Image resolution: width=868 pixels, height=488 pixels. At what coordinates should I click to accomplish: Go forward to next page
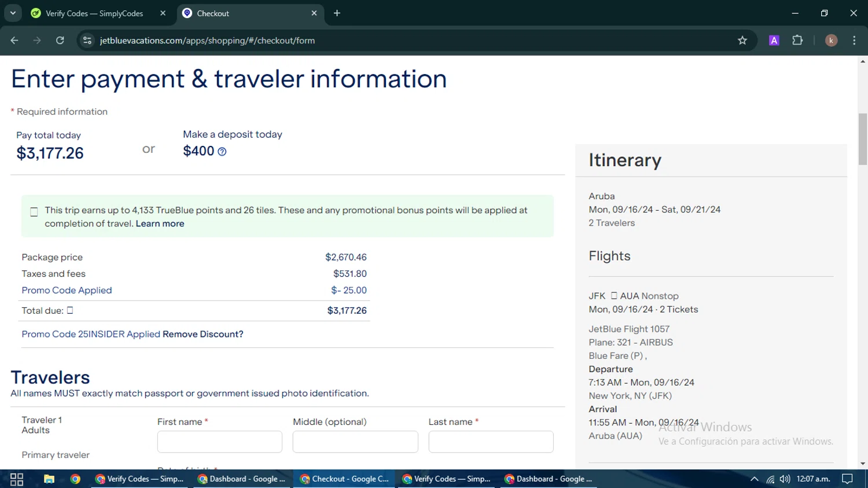click(37, 41)
